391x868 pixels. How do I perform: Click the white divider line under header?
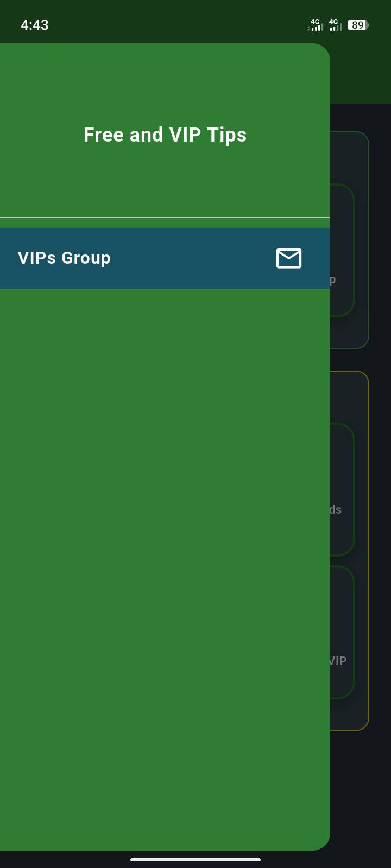point(165,218)
